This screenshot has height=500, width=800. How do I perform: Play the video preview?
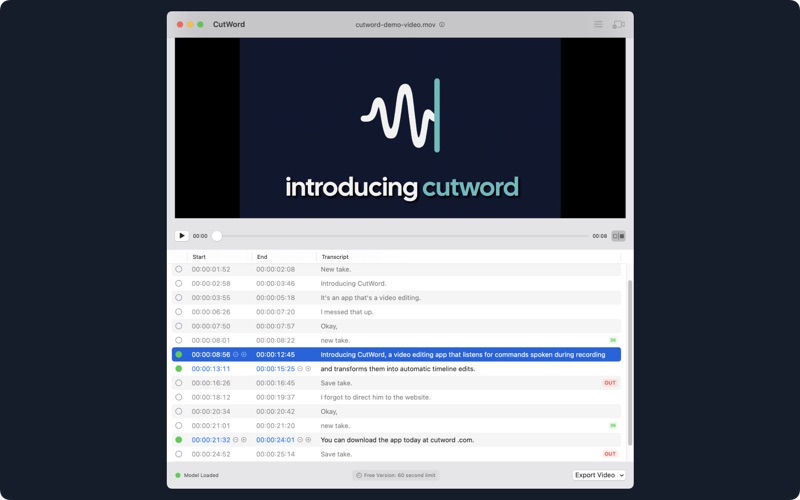tap(182, 236)
